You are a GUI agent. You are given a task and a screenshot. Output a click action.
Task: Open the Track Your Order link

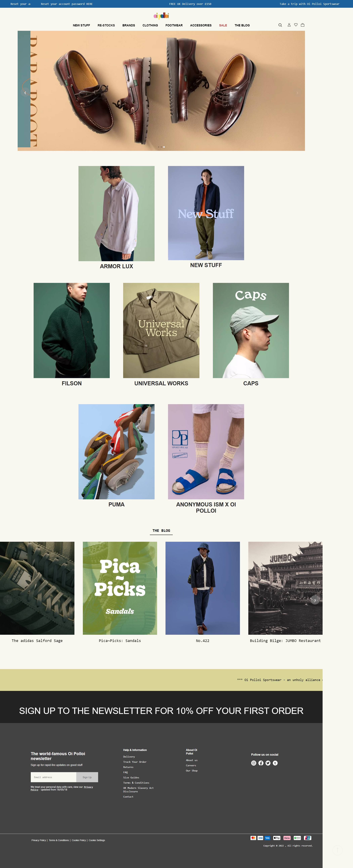pos(135,762)
